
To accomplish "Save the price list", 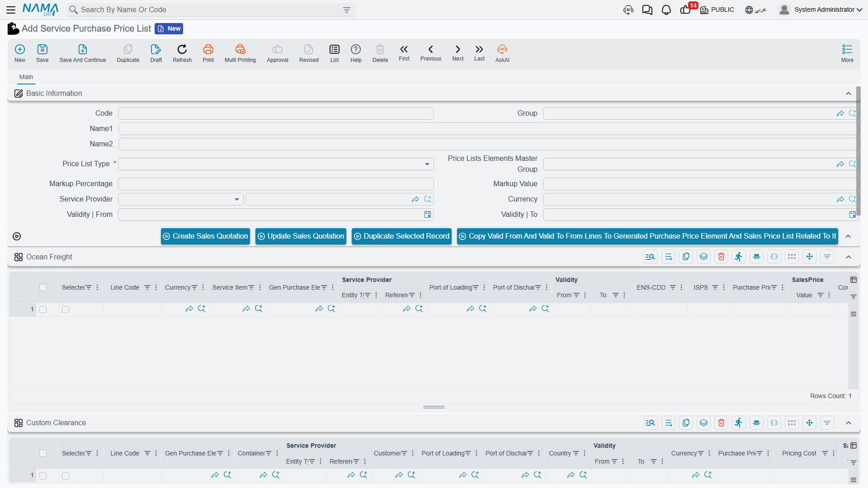I will pos(42,53).
